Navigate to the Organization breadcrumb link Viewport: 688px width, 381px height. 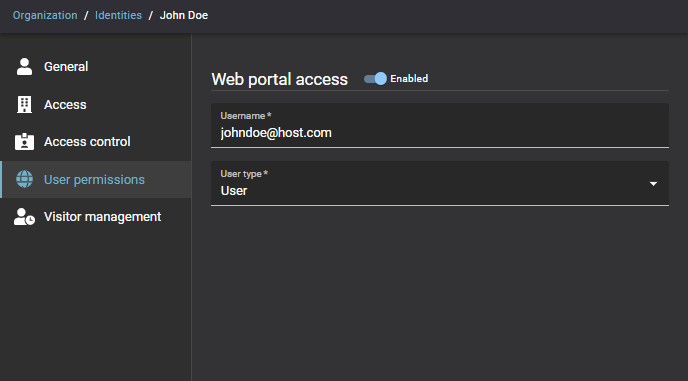click(x=45, y=15)
